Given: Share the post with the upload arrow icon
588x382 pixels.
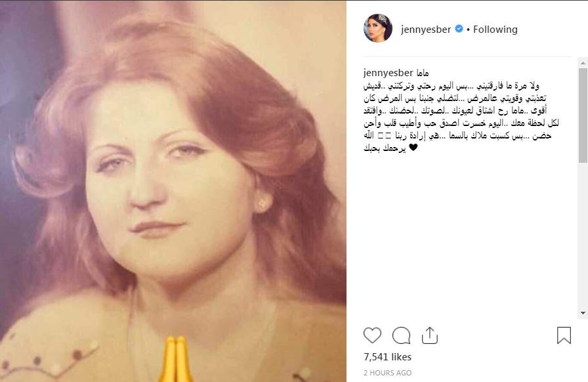Looking at the screenshot, I should (x=430, y=335).
